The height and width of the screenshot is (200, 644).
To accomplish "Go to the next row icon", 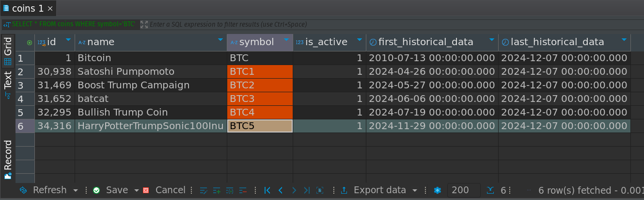I will (x=294, y=190).
